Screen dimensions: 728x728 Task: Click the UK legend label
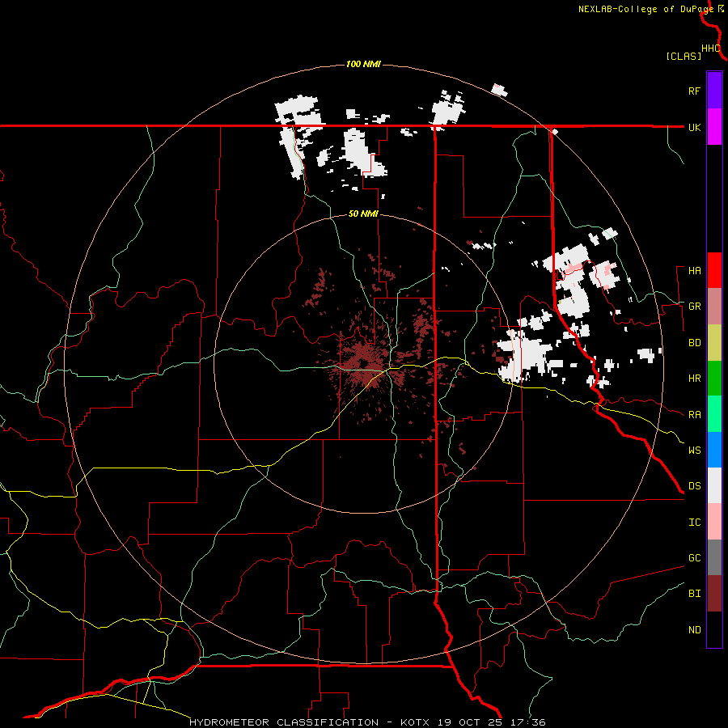click(x=694, y=127)
